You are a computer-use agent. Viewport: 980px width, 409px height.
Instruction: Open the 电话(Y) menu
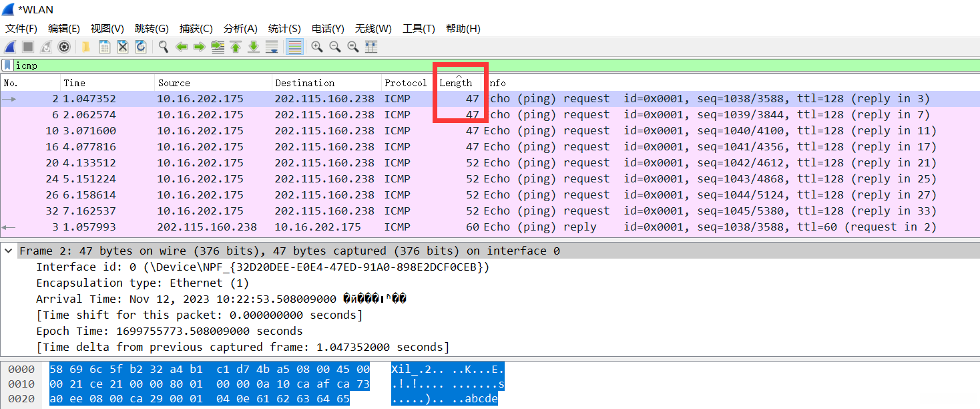click(328, 29)
